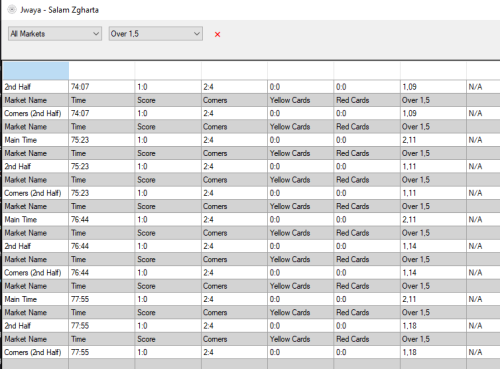500x369 pixels.
Task: Select the Corners (2nd Half) row at 76:44
Action: [x=251, y=273]
